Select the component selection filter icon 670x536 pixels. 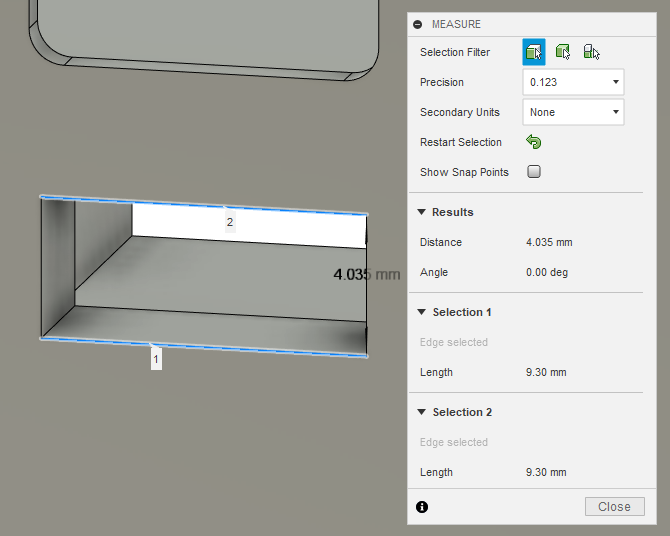[591, 52]
